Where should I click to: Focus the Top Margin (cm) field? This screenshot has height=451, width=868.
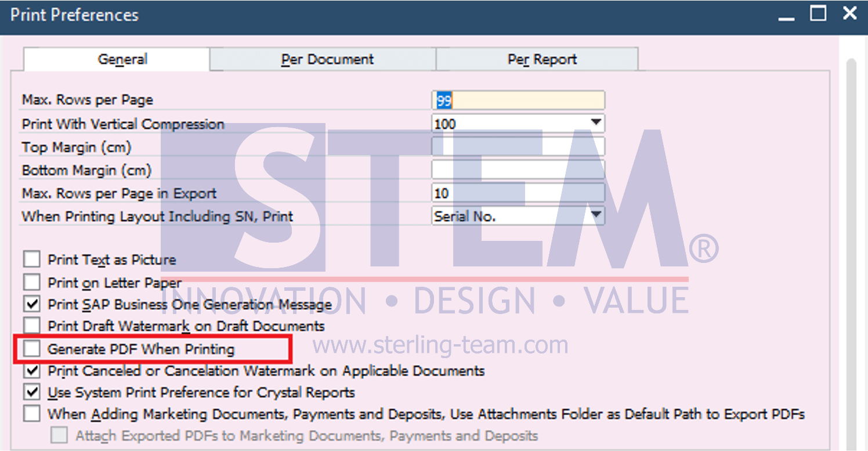[x=518, y=146]
